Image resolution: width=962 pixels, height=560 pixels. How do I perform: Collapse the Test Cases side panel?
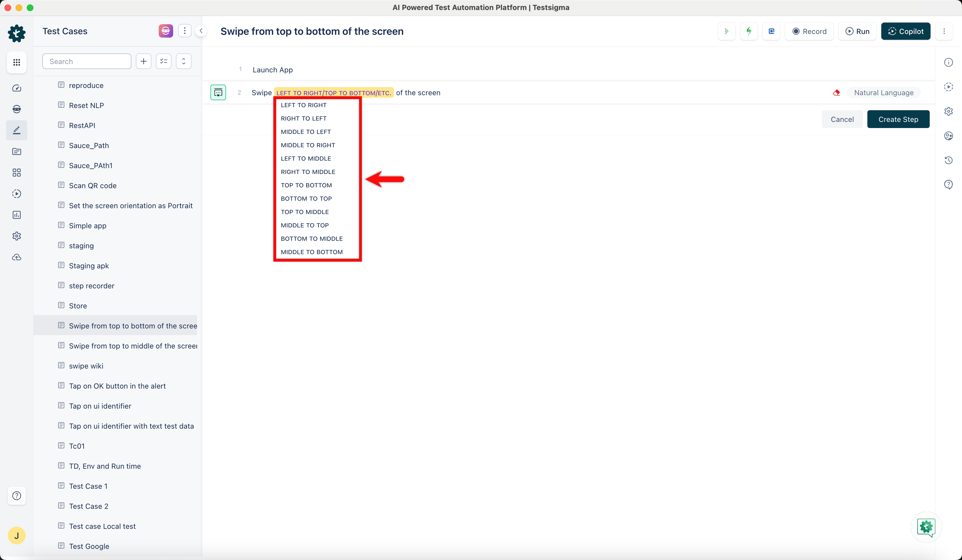coord(201,31)
